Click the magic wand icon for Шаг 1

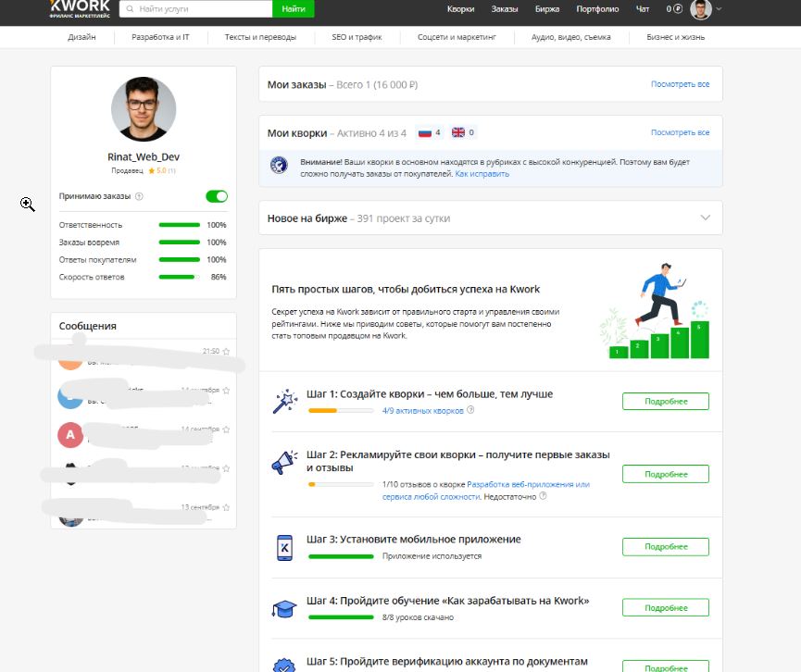[x=282, y=402]
